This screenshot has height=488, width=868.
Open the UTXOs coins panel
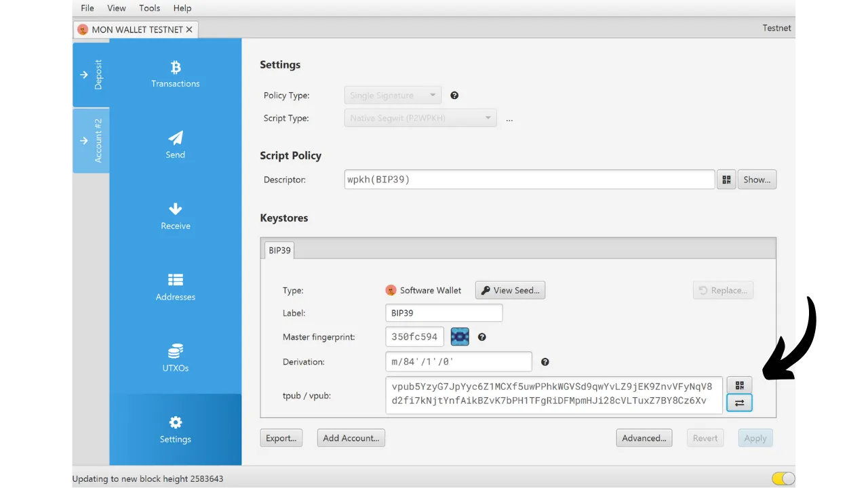pyautogui.click(x=175, y=359)
